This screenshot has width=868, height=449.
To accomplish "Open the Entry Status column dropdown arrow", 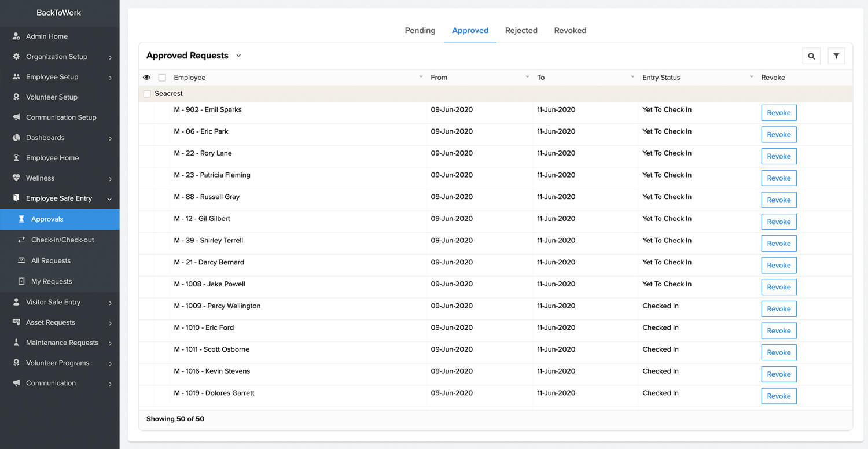I will click(x=751, y=77).
